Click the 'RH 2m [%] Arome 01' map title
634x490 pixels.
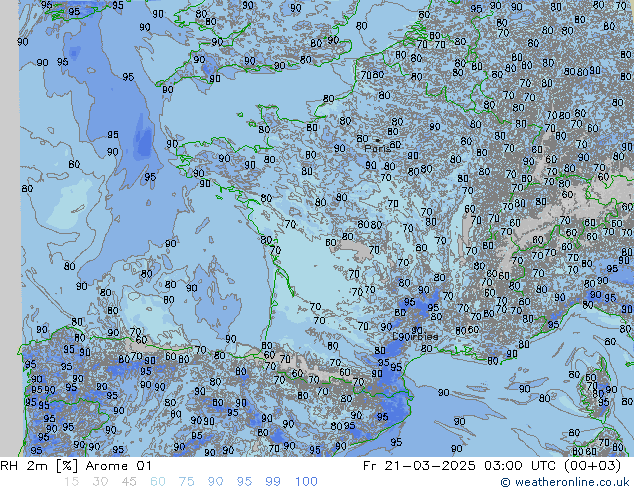[76, 466]
